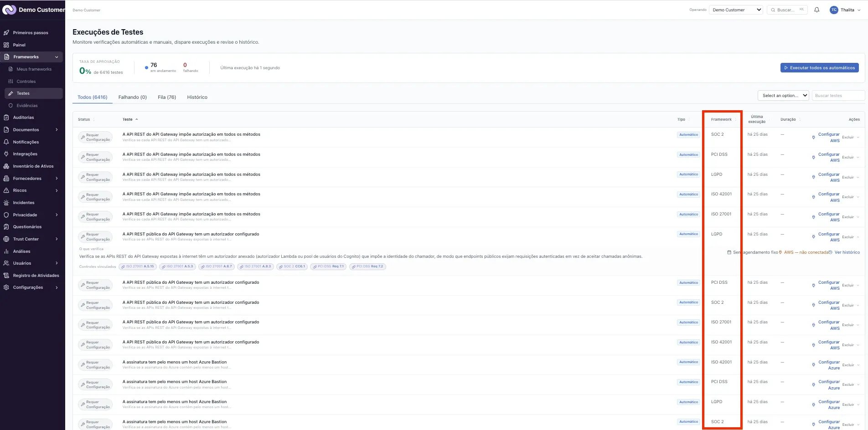Open linked control PCI DSS Req 7.2

367,266
